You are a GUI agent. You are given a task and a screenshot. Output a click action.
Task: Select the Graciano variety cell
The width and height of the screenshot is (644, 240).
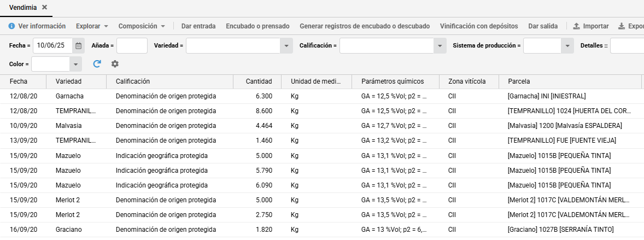click(x=76, y=229)
